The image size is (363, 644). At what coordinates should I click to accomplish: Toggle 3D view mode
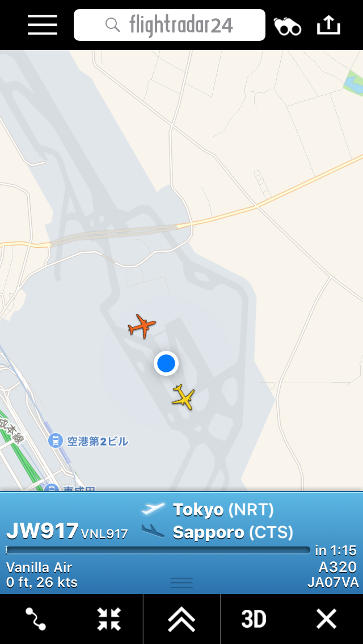pos(254,619)
